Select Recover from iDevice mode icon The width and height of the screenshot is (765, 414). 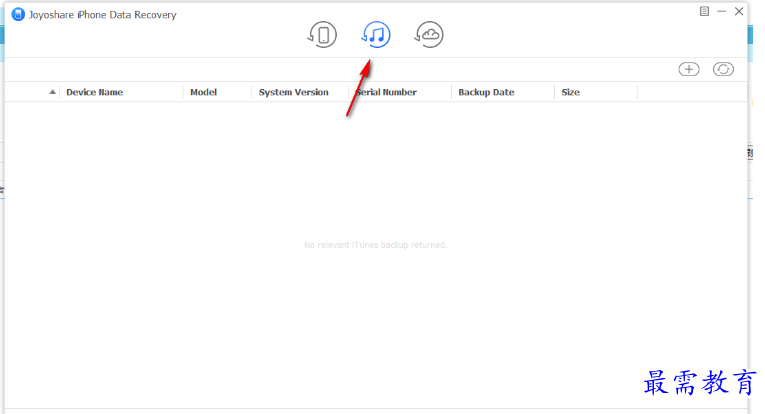322,35
